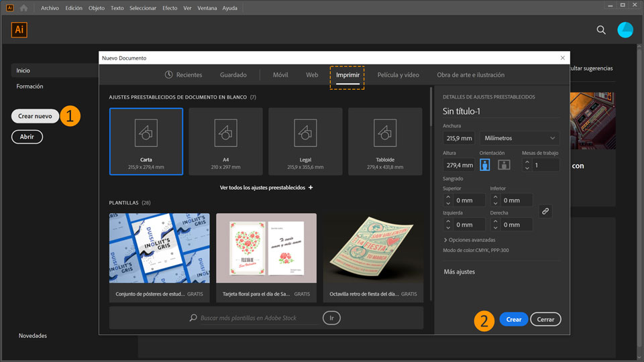
Task: Open the Milímetros units dropdown
Action: click(x=519, y=138)
